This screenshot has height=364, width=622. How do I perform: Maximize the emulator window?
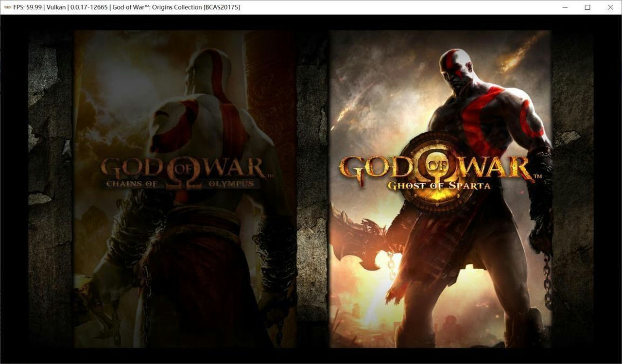pyautogui.click(x=587, y=7)
